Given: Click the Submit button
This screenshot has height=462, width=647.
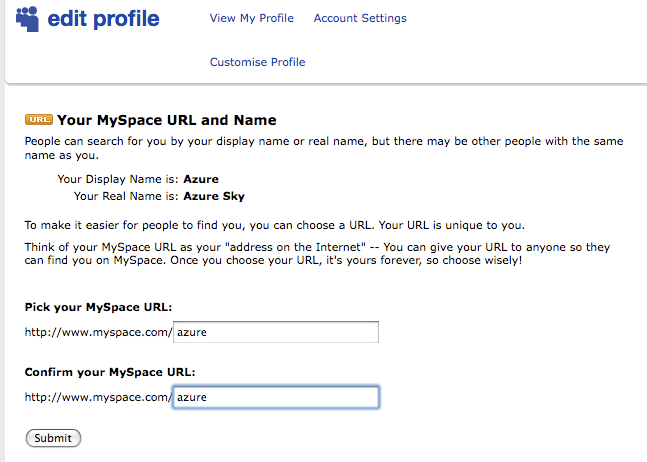Looking at the screenshot, I should (53, 438).
